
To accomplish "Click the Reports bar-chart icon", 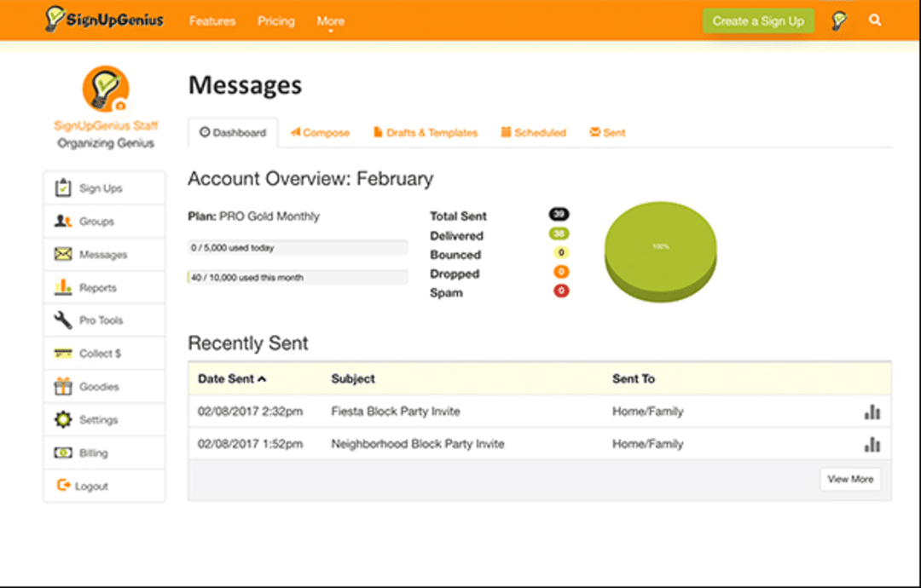I will [62, 287].
